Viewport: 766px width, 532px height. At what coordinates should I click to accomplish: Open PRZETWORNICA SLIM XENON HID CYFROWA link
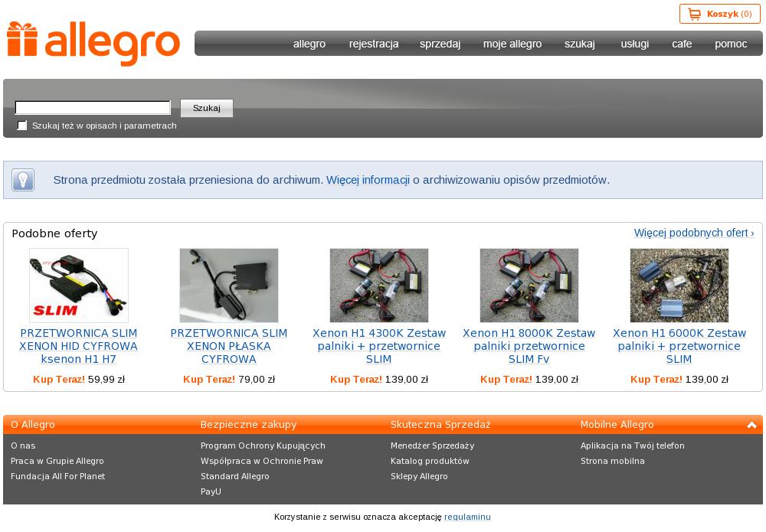(79, 346)
